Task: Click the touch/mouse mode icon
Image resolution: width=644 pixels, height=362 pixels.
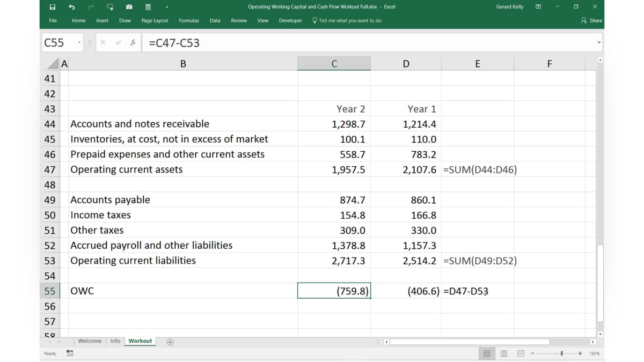Action: pyautogui.click(x=110, y=7)
